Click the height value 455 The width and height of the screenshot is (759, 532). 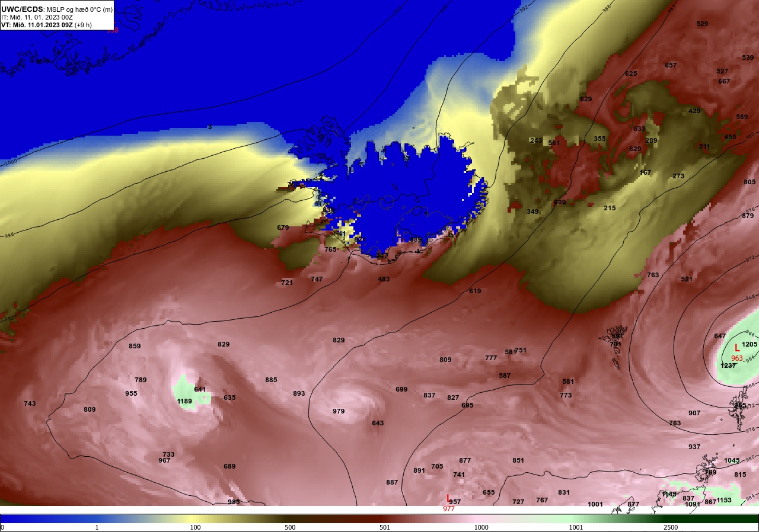point(730,137)
